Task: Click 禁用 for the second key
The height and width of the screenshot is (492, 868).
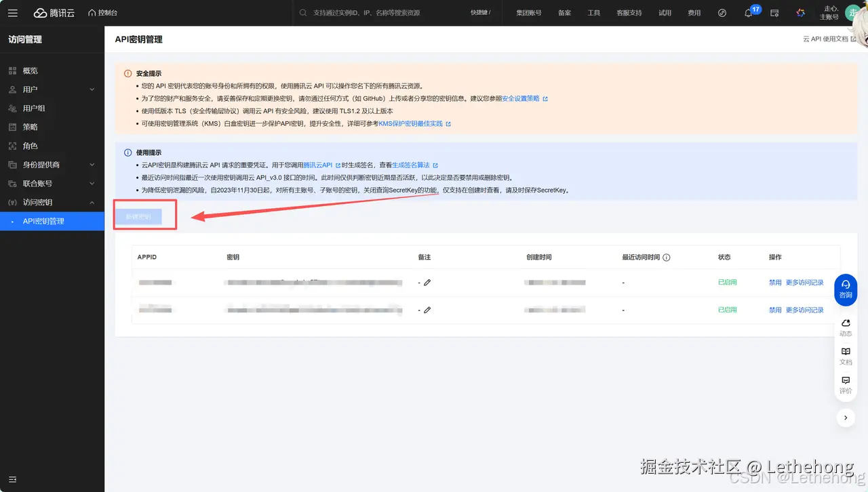Action: click(x=775, y=310)
